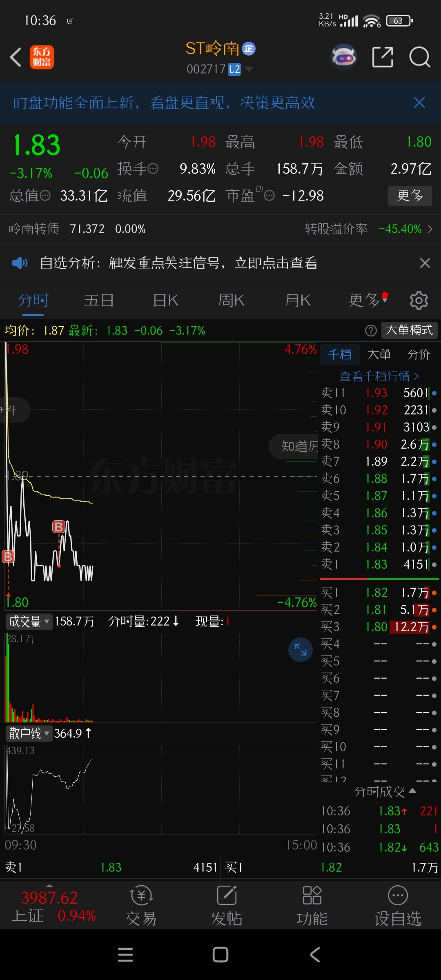Open the search magnifier icon
This screenshot has height=980, width=441.
(420, 57)
